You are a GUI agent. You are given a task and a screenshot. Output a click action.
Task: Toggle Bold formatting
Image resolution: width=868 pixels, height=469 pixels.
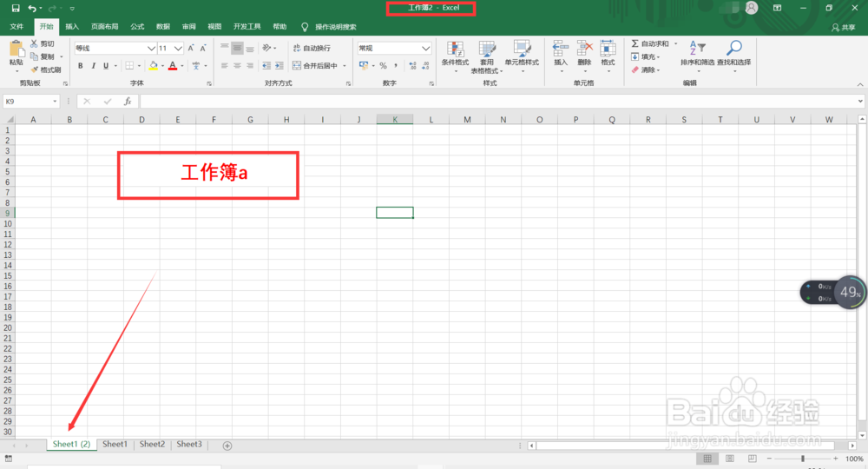[x=80, y=66]
